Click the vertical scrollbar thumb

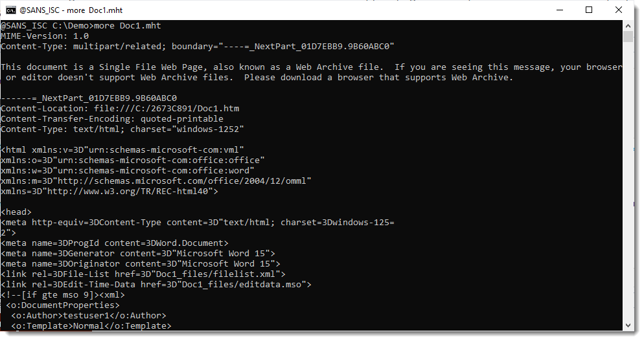[x=628, y=36]
